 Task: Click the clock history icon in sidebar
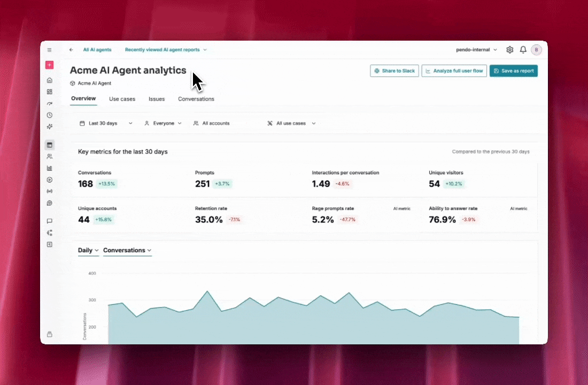tap(49, 115)
